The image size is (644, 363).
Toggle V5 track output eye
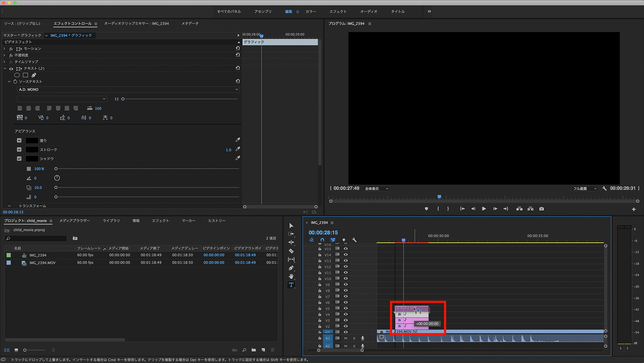pos(346,308)
